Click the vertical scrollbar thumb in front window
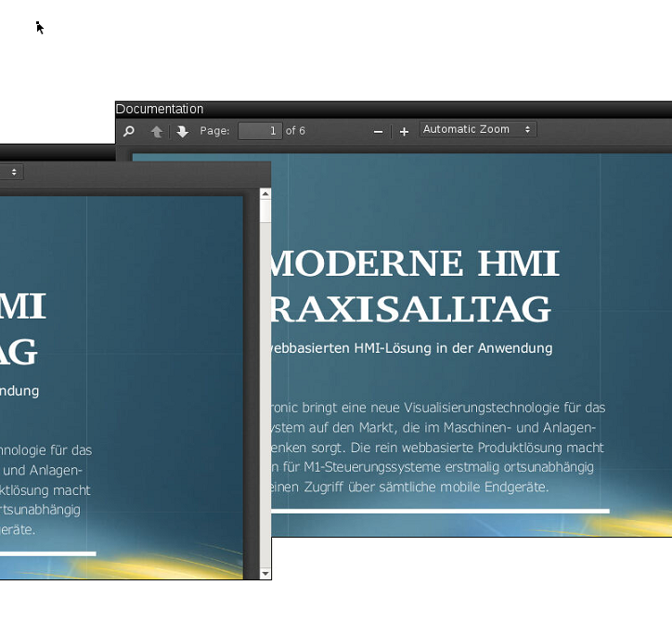This screenshot has width=672, height=637. [265, 211]
